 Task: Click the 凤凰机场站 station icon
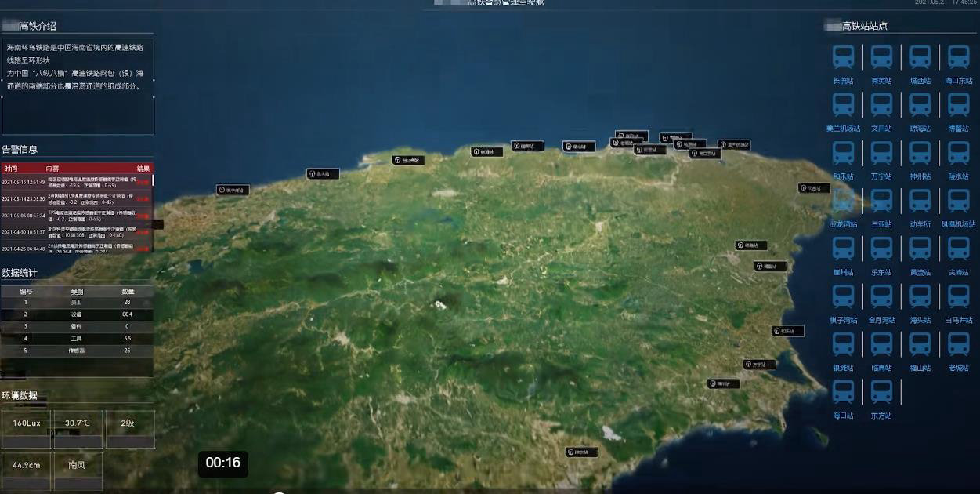click(958, 202)
